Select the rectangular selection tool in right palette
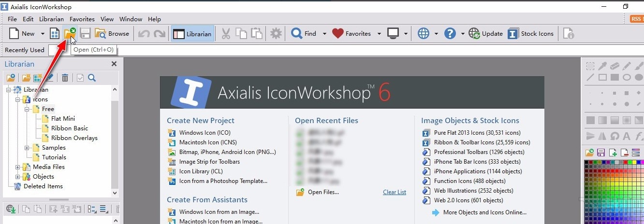Screen dimensions: 644x224 click(590, 66)
